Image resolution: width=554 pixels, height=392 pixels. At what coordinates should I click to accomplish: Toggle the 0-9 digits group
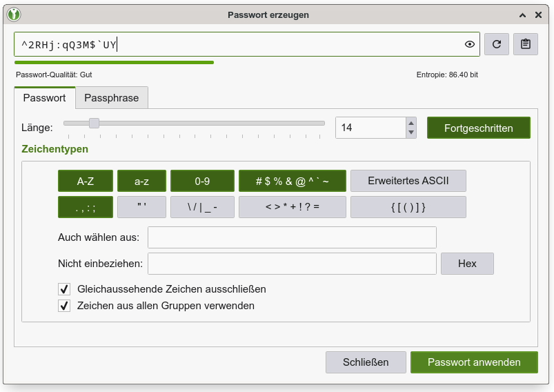pos(202,182)
